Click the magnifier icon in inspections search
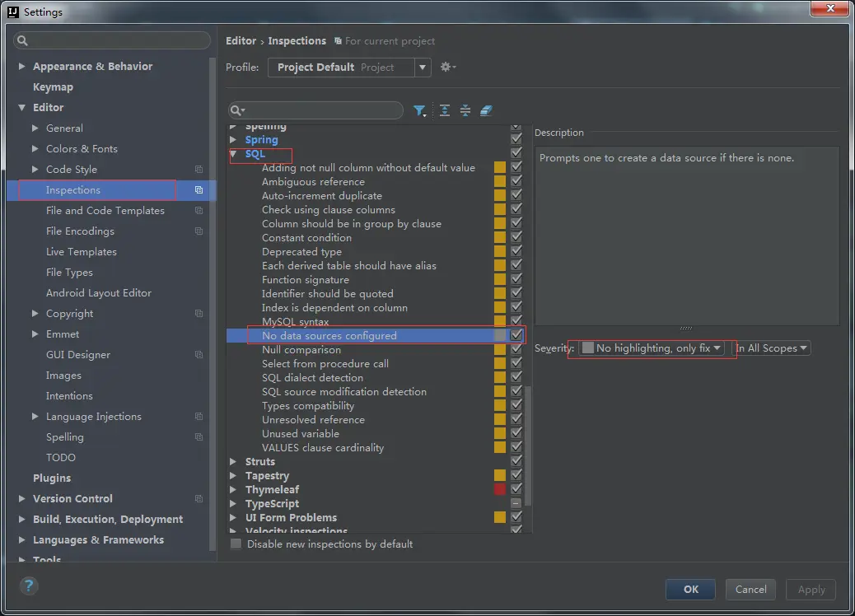855x616 pixels. 236,110
